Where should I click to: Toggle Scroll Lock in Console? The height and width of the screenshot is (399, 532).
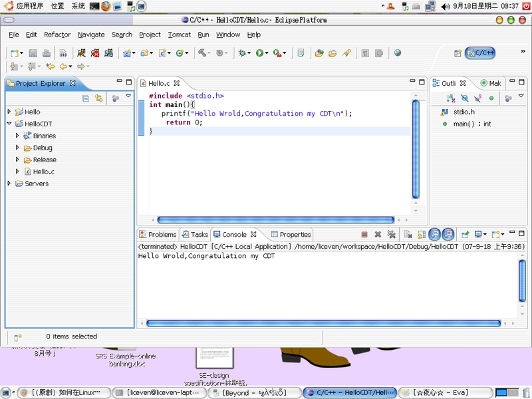click(422, 235)
